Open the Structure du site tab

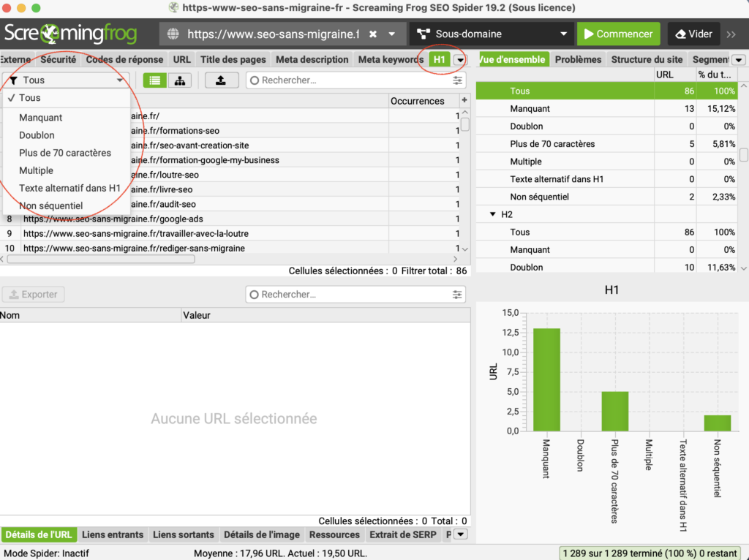[x=647, y=60]
